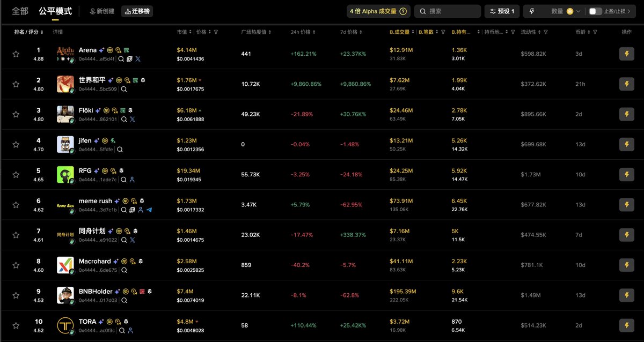Click quick-buy lightning button for 世界和平
644x342 pixels.
pyautogui.click(x=626, y=84)
